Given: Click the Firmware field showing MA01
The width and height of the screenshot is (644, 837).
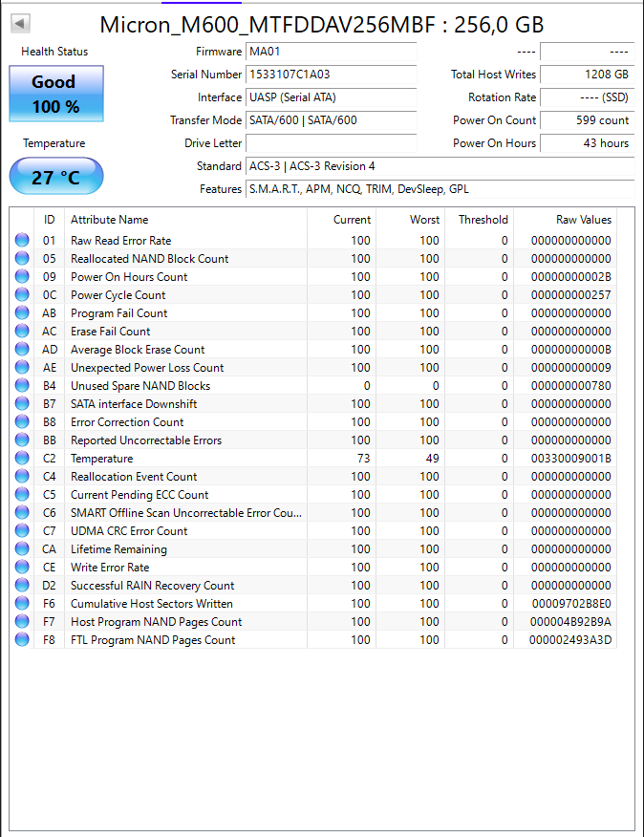Looking at the screenshot, I should 332,52.
